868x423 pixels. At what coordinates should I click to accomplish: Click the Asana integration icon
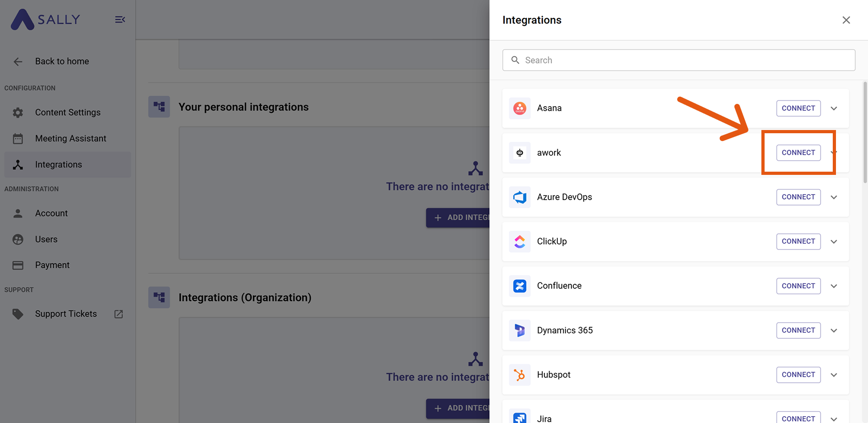[519, 108]
